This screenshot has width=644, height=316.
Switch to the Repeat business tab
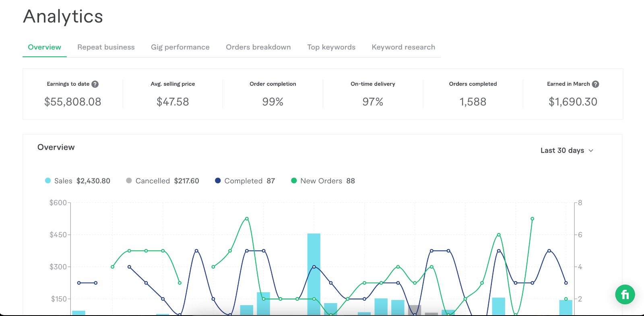point(106,47)
